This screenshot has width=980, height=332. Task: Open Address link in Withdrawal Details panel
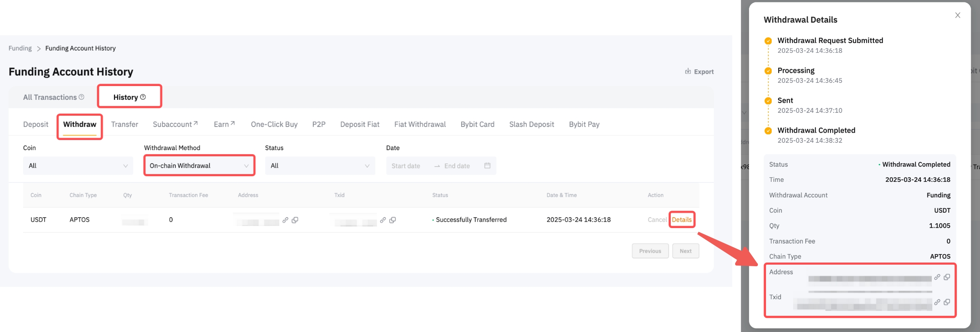tap(937, 277)
